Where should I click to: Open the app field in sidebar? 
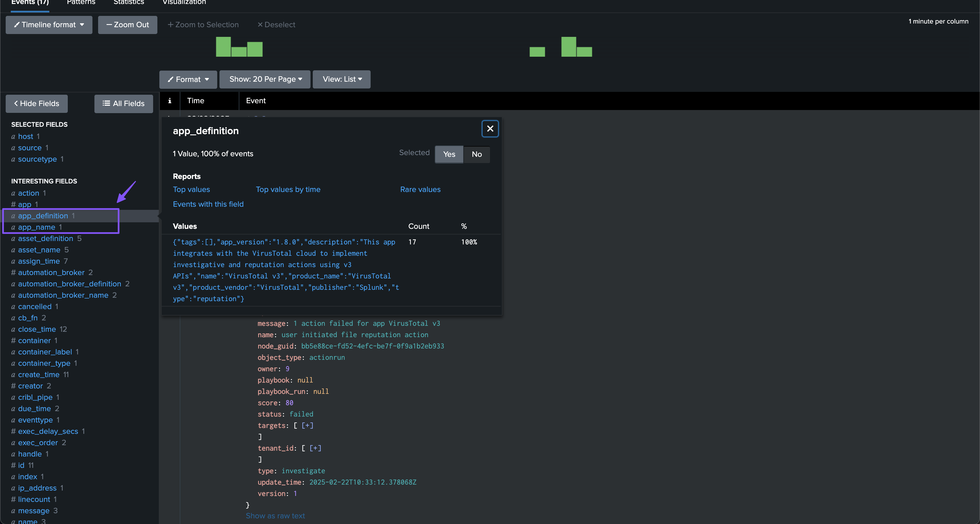25,204
